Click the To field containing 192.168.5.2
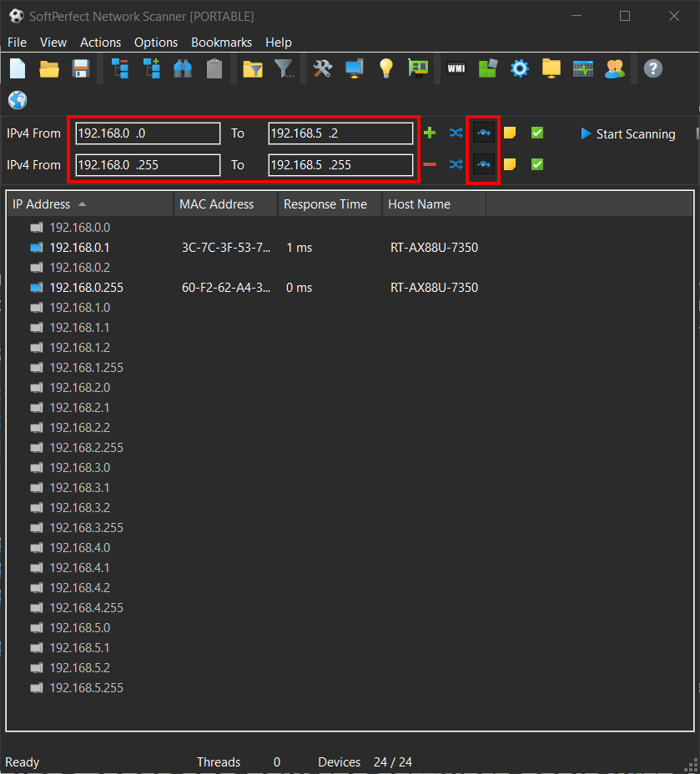This screenshot has width=700, height=774. [x=340, y=133]
